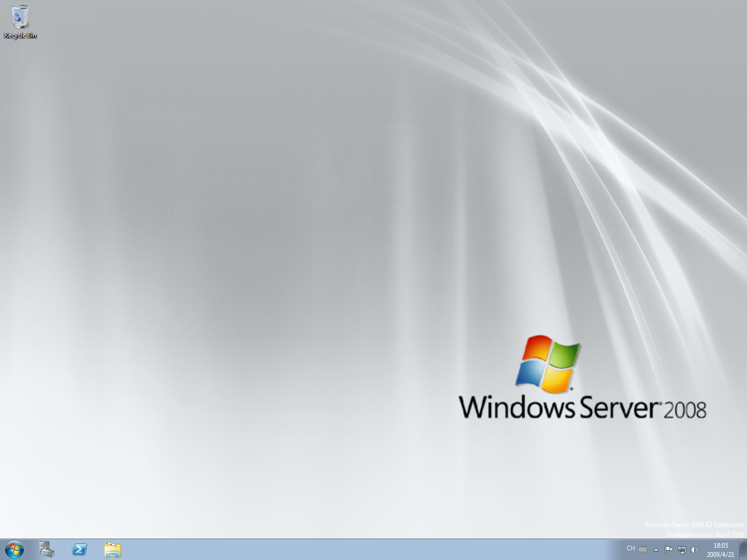Click the CH input language indicator
Image resolution: width=747 pixels, height=560 pixels.
pyautogui.click(x=631, y=548)
